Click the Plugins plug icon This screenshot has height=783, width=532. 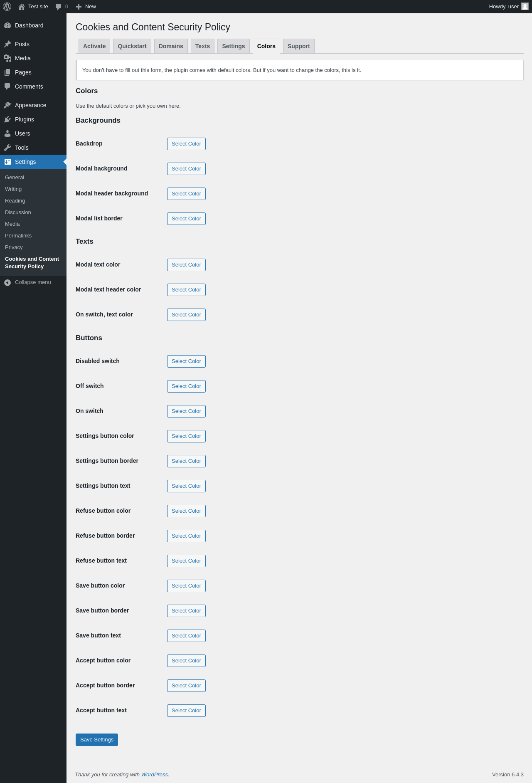click(x=7, y=119)
